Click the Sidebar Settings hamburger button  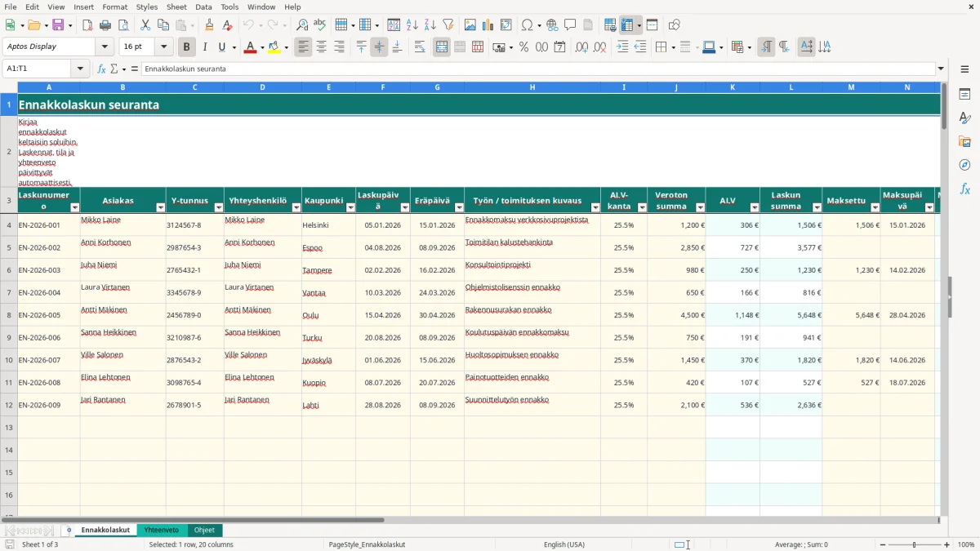click(x=964, y=69)
